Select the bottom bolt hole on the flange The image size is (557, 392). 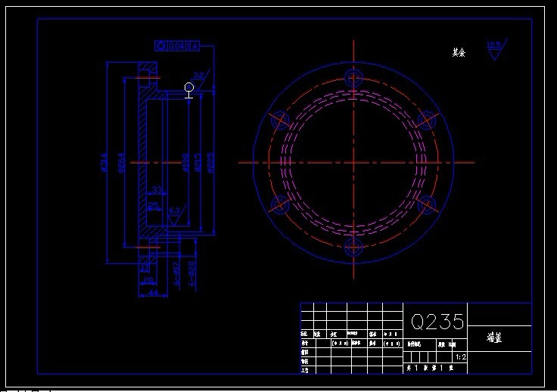tap(353, 247)
